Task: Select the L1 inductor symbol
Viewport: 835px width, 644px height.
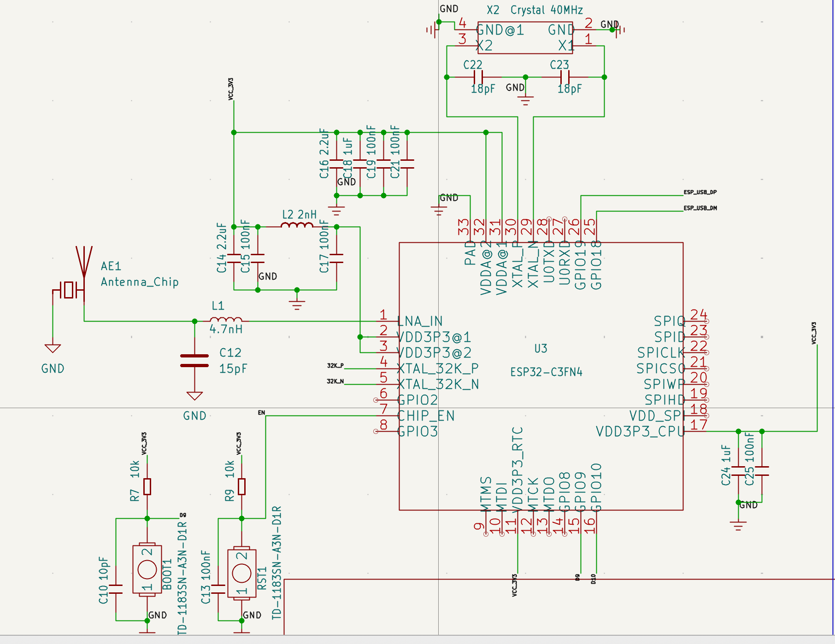Action: pyautogui.click(x=226, y=320)
